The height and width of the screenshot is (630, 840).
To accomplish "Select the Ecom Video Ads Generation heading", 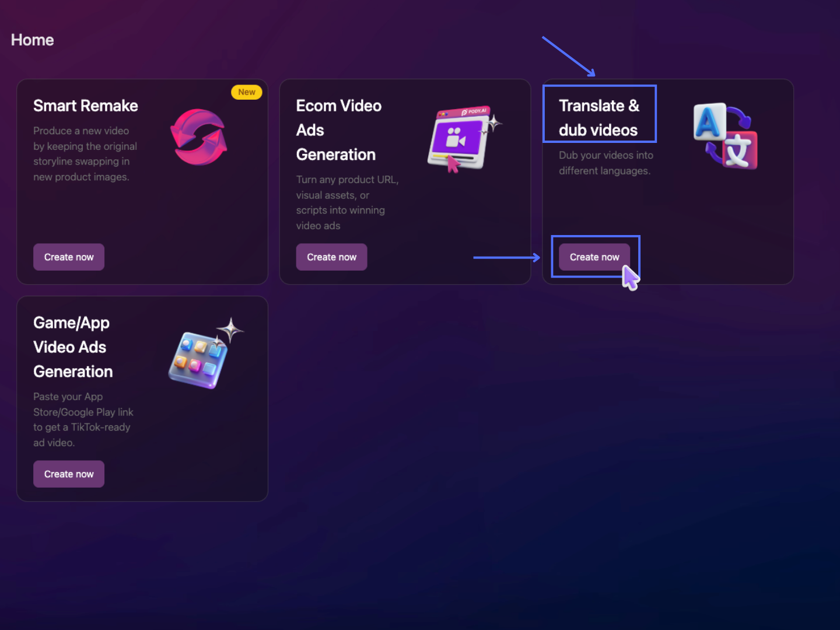I will pos(338,130).
